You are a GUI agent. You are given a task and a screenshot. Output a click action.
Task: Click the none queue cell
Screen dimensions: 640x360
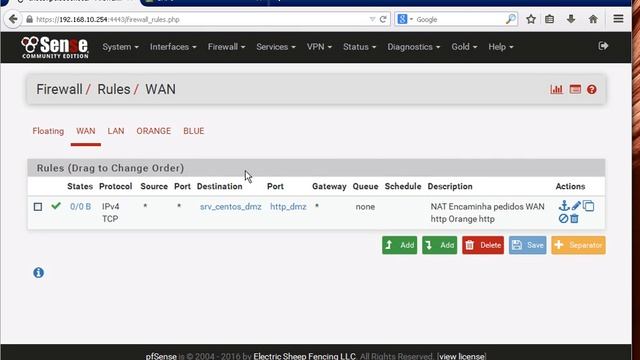(365, 207)
